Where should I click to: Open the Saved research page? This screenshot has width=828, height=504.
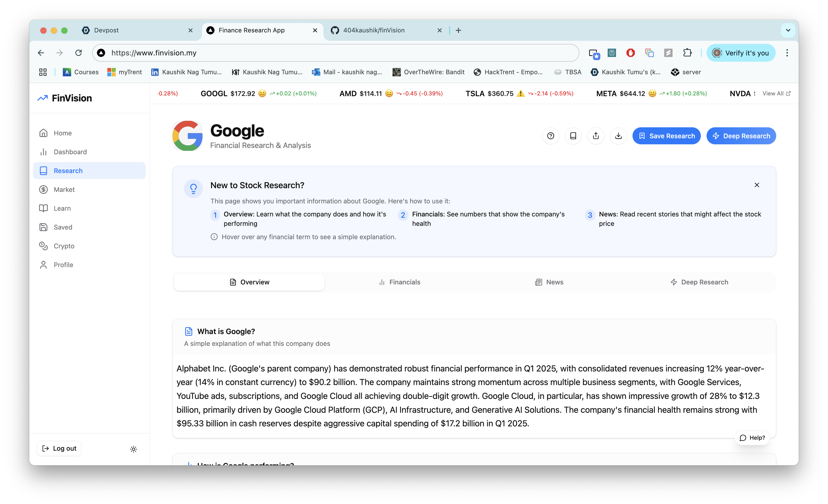point(63,227)
